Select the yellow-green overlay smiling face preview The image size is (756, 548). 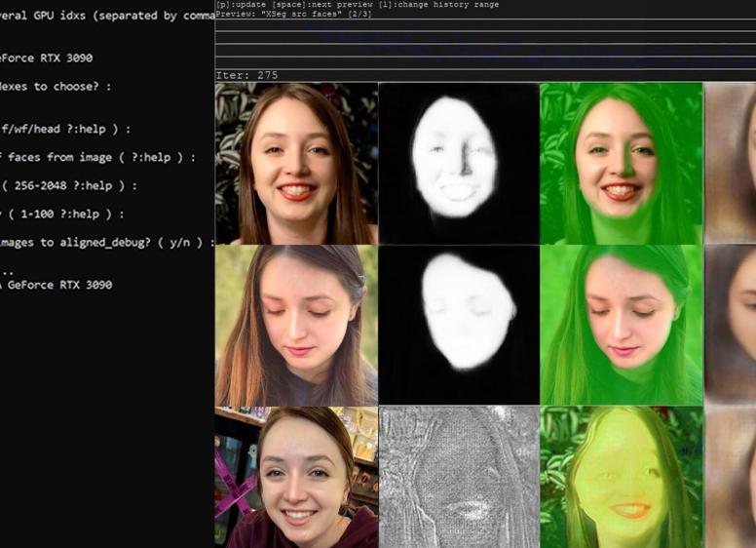pos(622,477)
